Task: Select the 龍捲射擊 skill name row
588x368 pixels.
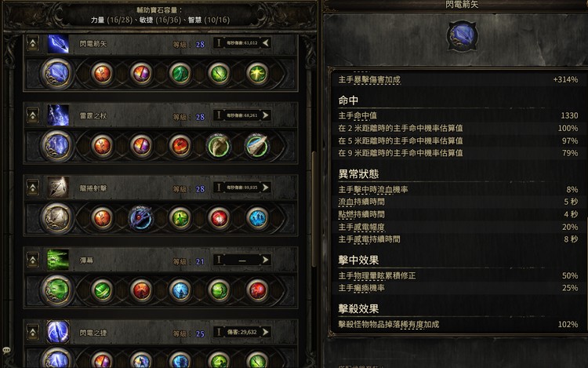Action: point(161,188)
